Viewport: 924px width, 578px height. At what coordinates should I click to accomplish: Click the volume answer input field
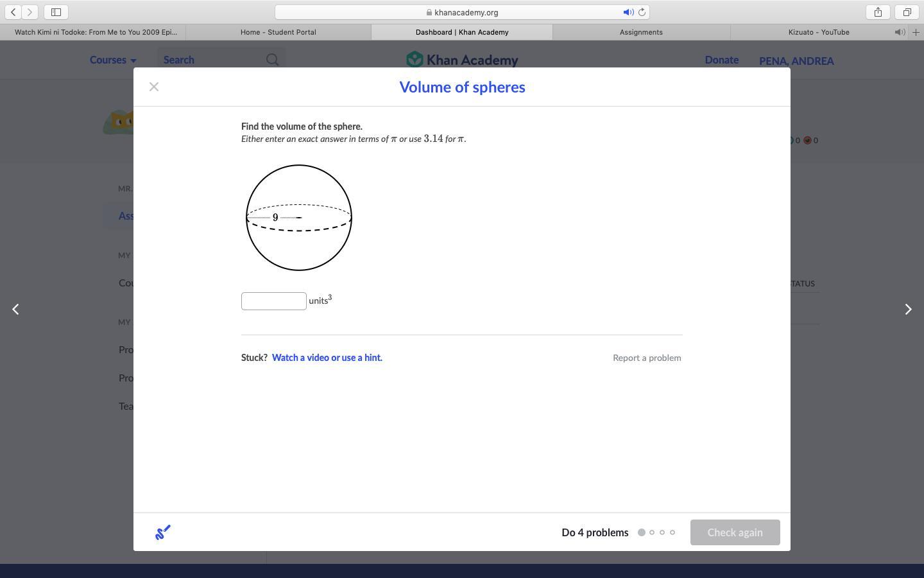[274, 301]
